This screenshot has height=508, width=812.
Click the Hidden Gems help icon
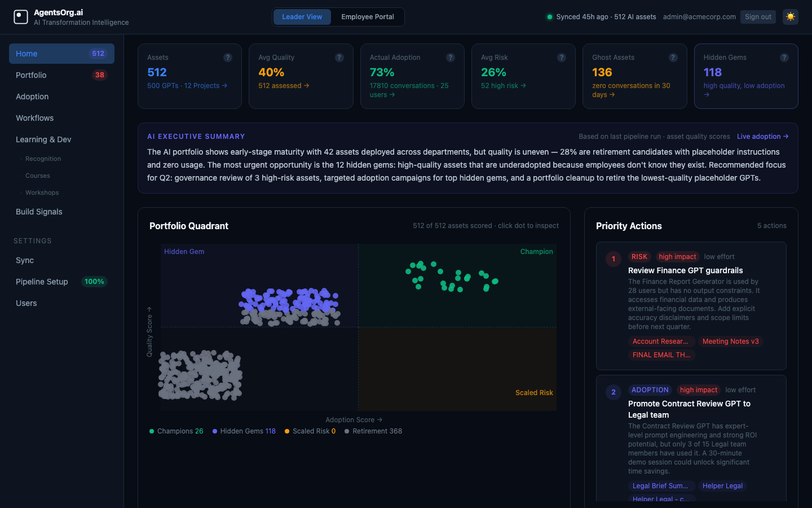784,58
